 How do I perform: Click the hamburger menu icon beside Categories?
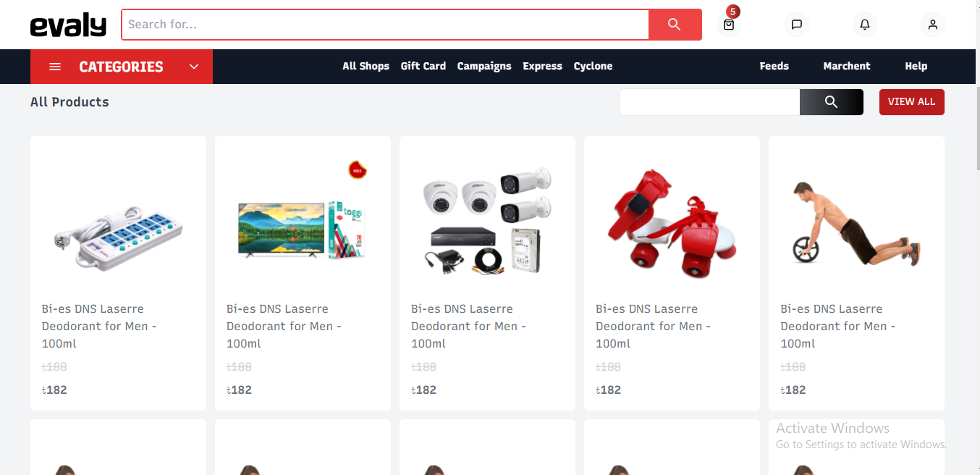pos(55,67)
